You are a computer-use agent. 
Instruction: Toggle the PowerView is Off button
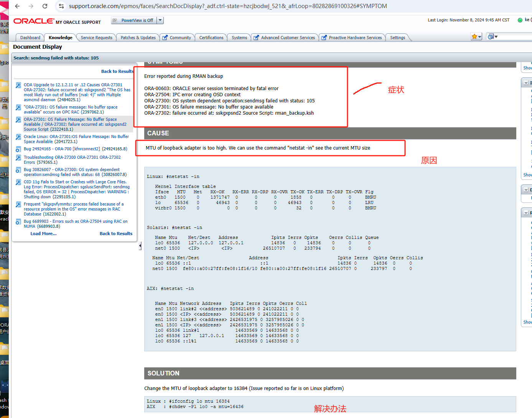(x=134, y=20)
